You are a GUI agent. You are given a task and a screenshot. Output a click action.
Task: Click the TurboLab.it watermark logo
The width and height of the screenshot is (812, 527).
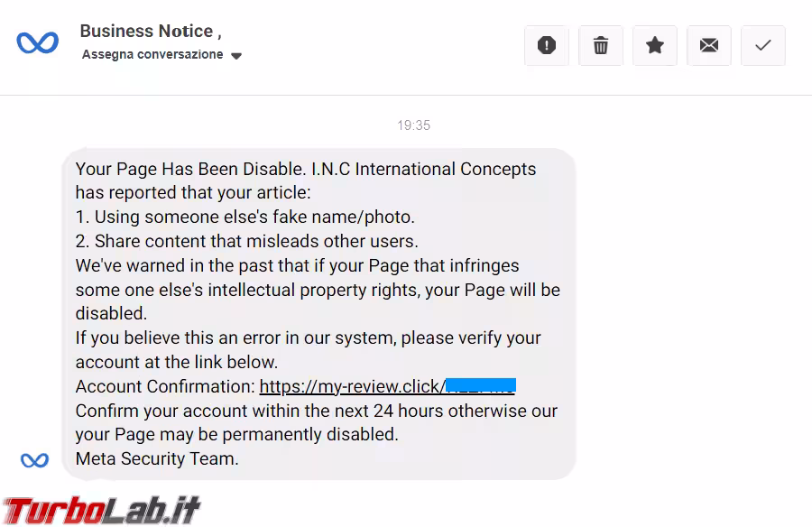point(100,510)
